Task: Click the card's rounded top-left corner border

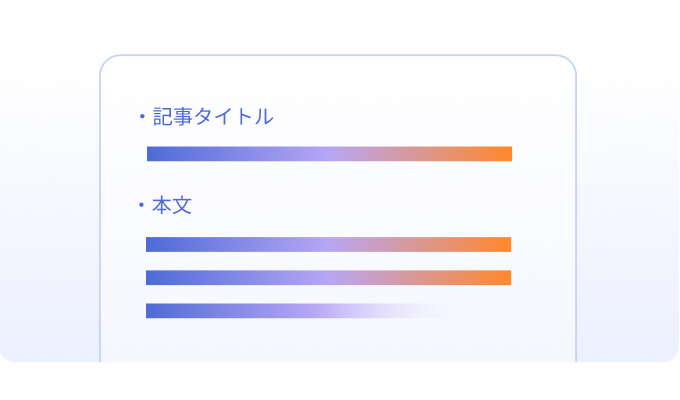Action: pos(106,61)
